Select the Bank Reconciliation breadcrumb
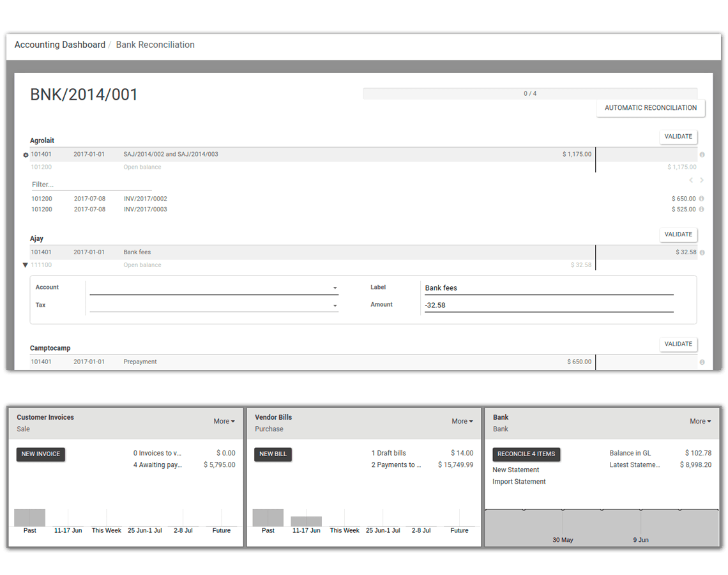This screenshot has width=728, height=575. 155,45
